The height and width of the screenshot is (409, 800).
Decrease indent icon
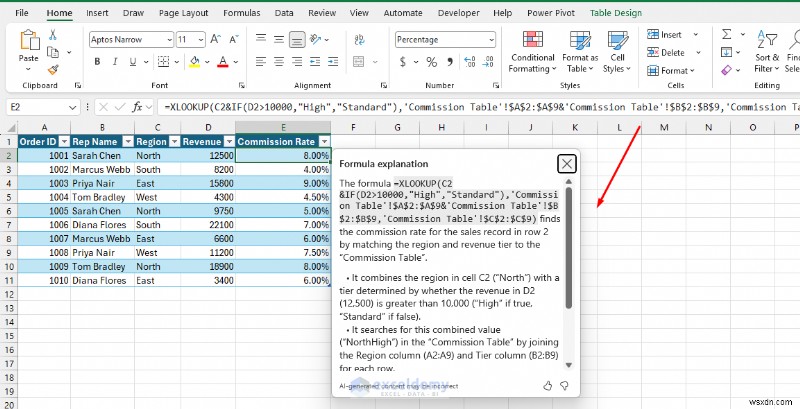[x=315, y=62]
